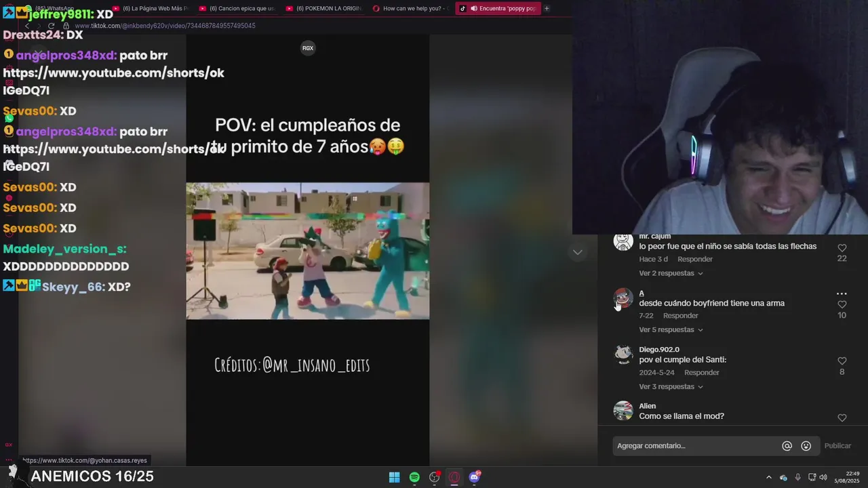Open OBS Studio from the taskbar
The height and width of the screenshot is (488, 868).
(x=435, y=477)
